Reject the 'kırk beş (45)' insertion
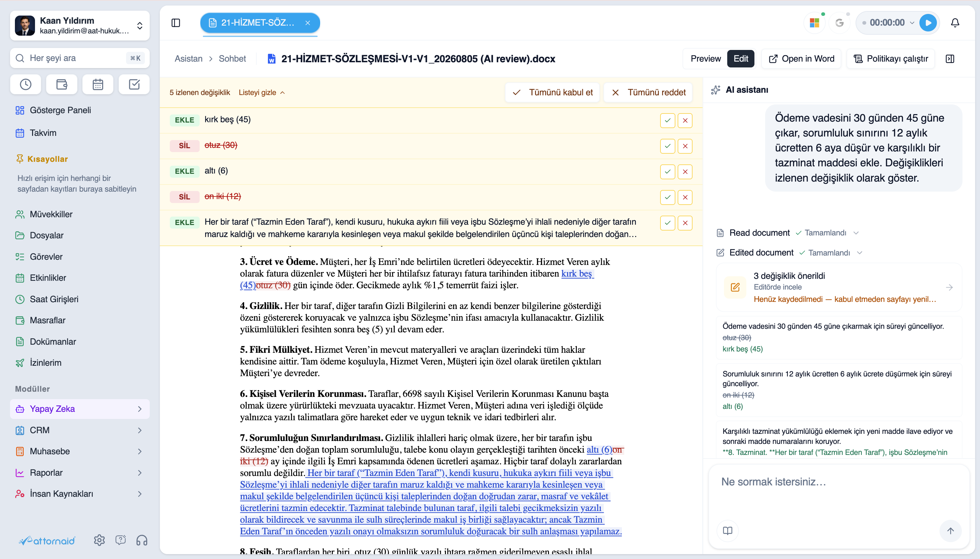The image size is (980, 559). [x=685, y=121]
